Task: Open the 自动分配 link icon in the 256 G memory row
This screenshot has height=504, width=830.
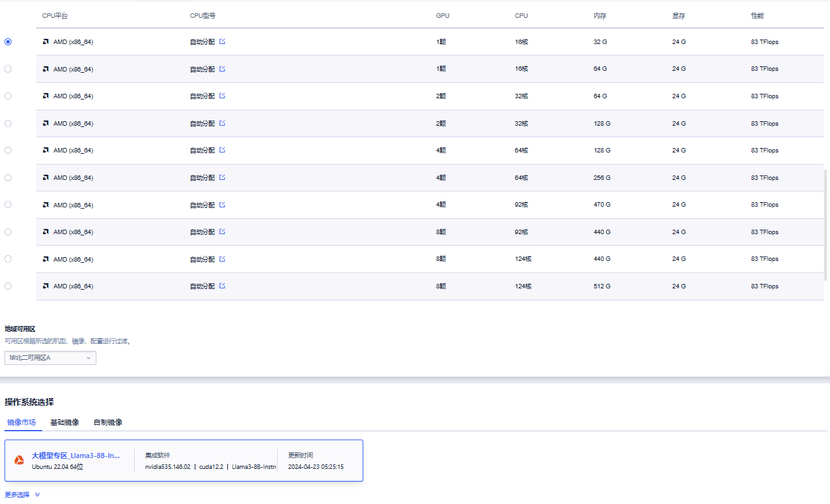Action: click(222, 177)
